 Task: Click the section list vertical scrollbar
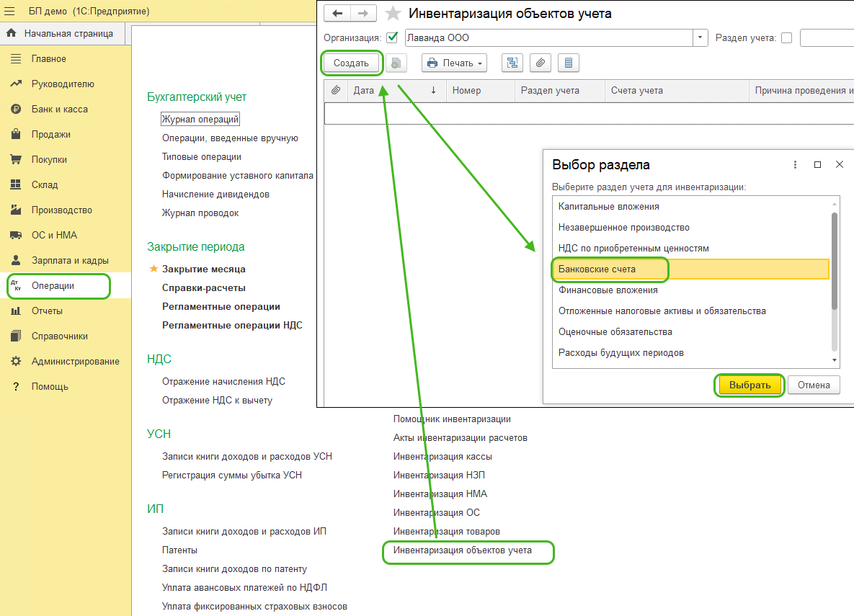coord(835,262)
